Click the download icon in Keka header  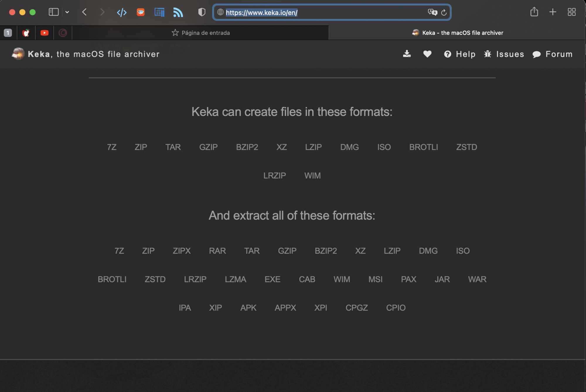407,54
